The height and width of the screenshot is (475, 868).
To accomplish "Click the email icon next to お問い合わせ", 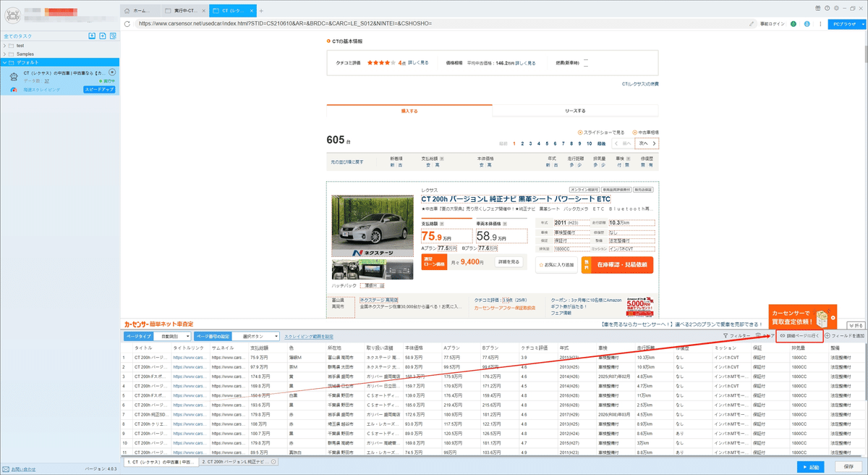I will pyautogui.click(x=6, y=469).
